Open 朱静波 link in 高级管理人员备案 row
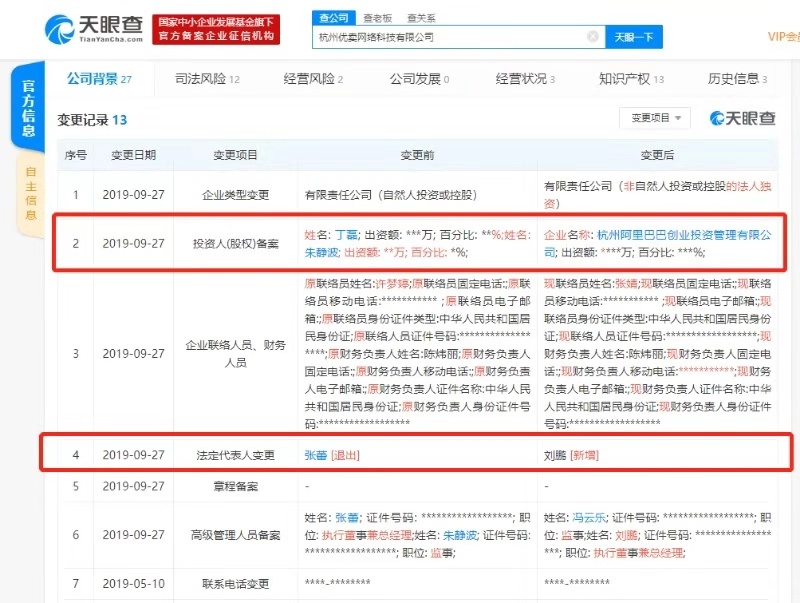 point(461,535)
